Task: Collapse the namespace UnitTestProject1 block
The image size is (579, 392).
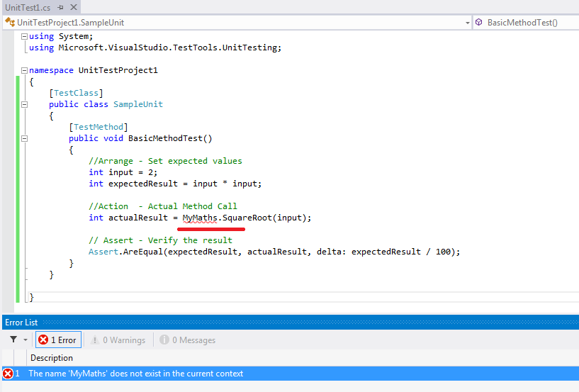Action: point(24,70)
